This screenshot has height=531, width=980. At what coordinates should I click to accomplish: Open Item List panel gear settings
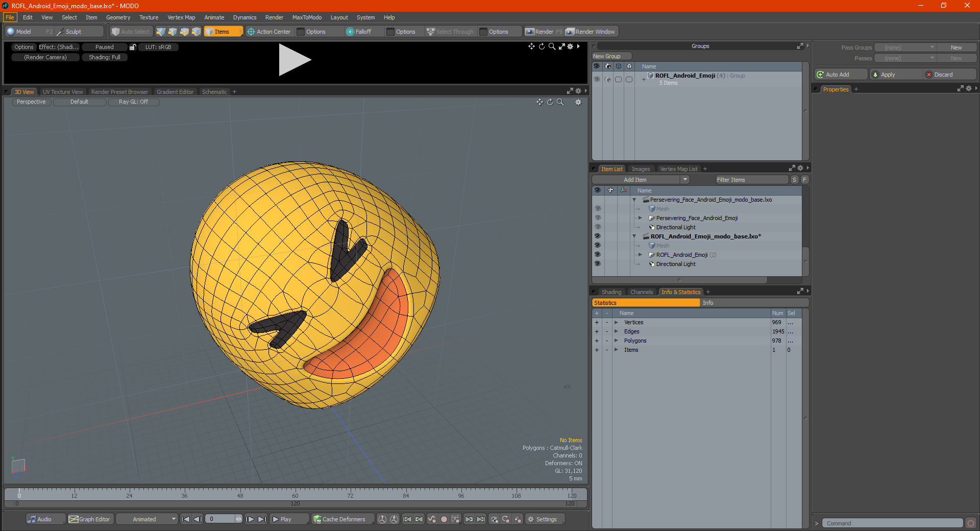pyautogui.click(x=800, y=168)
